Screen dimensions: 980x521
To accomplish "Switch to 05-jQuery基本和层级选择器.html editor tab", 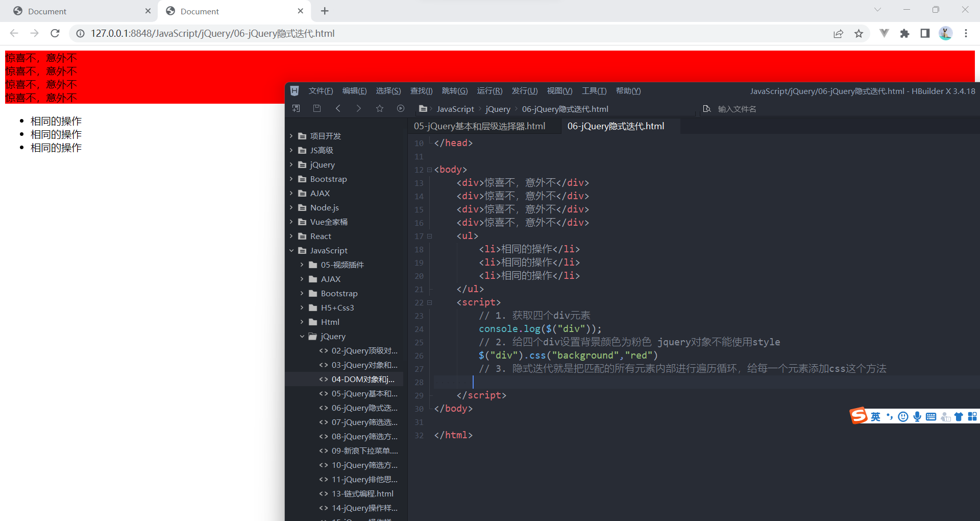I will point(479,126).
